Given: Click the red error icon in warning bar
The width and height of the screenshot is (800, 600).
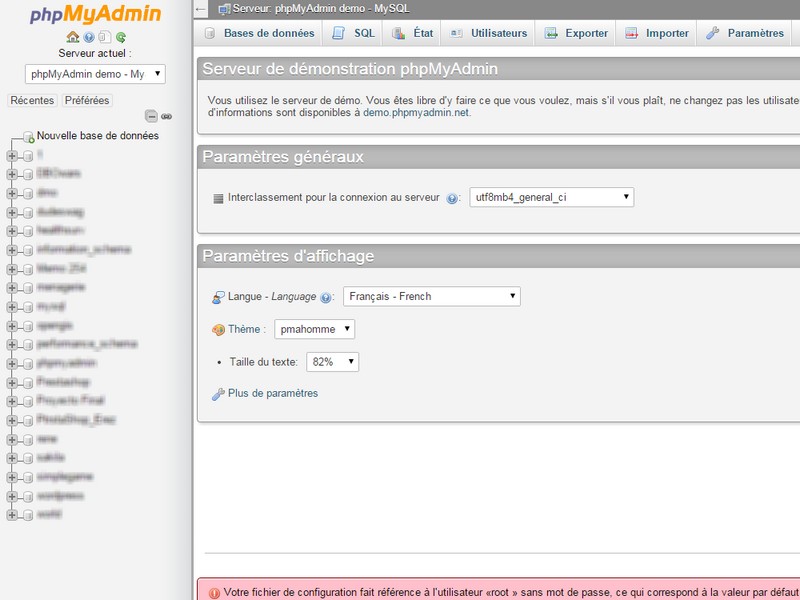Looking at the screenshot, I should (214, 593).
